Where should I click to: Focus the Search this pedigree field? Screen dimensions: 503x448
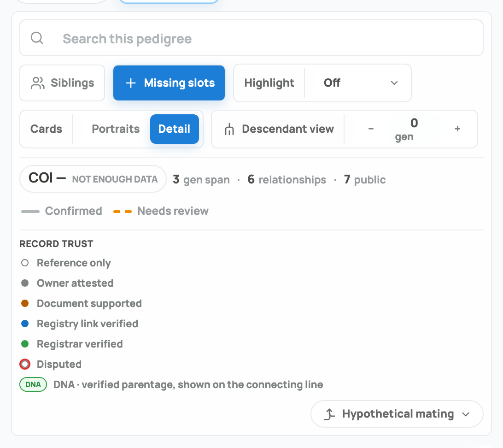251,38
